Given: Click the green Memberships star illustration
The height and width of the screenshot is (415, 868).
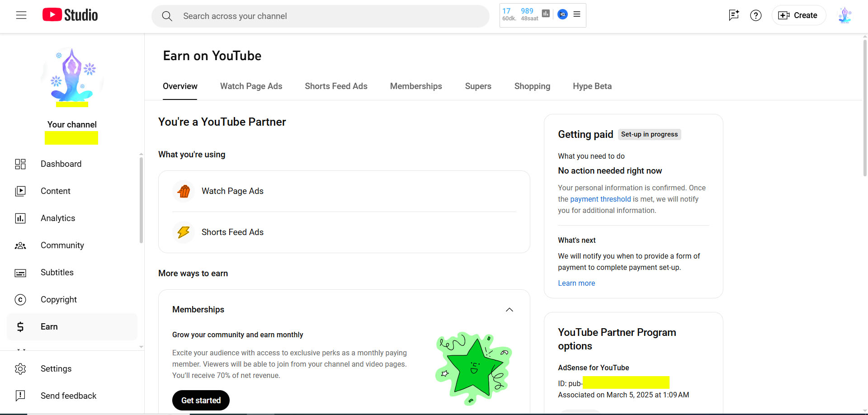Looking at the screenshot, I should (x=473, y=368).
